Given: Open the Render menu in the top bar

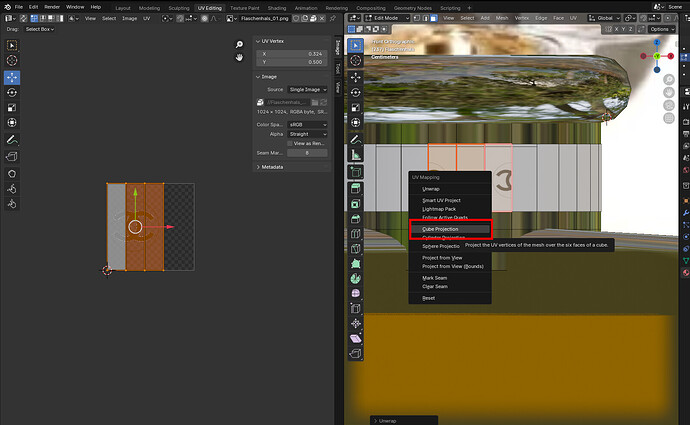Looking at the screenshot, I should coord(52,7).
